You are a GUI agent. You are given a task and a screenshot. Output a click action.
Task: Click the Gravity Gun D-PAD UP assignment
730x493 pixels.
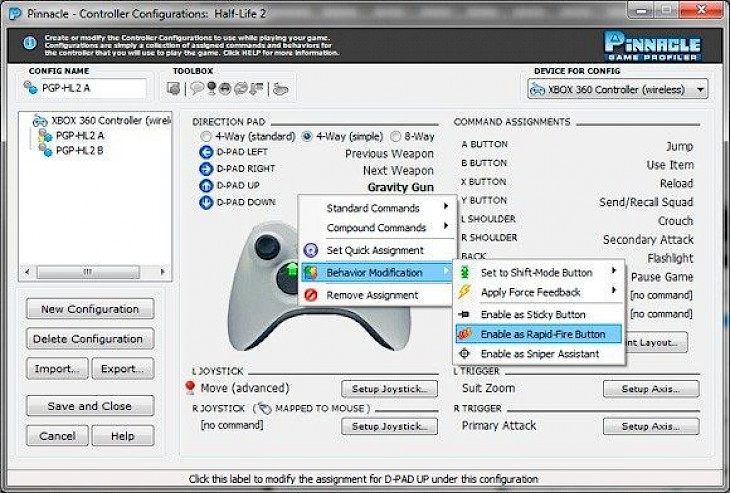(x=400, y=187)
